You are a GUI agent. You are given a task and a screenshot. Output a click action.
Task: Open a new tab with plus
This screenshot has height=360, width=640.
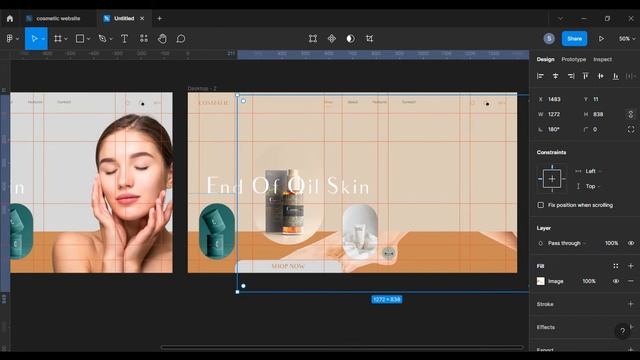(160, 18)
